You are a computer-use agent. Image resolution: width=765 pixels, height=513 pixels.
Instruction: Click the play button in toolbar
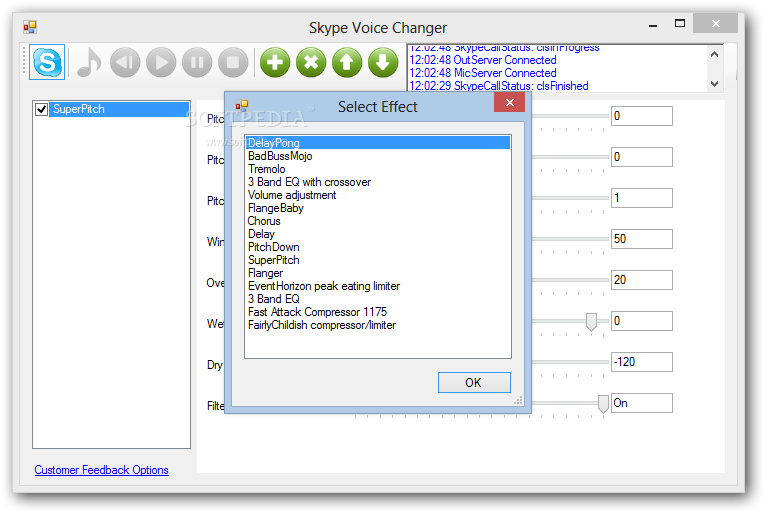point(161,62)
